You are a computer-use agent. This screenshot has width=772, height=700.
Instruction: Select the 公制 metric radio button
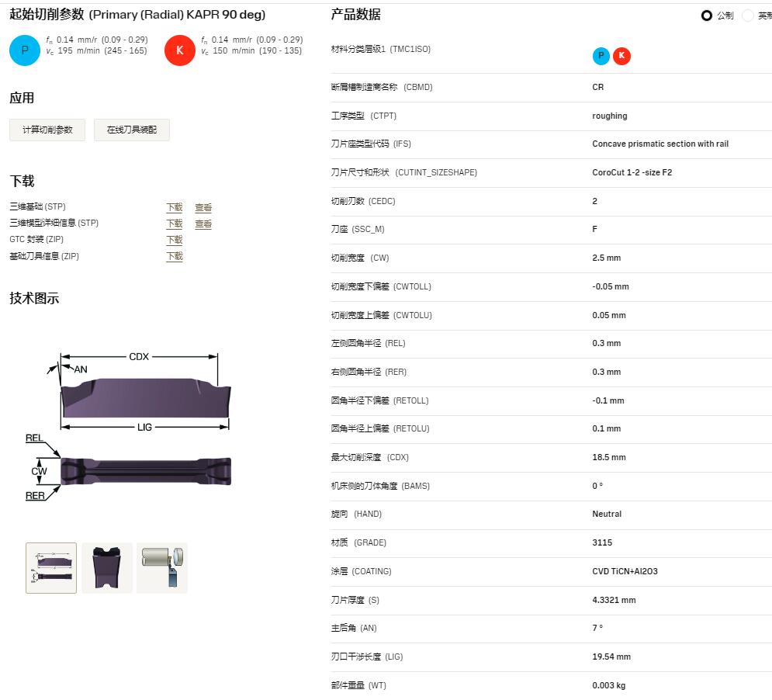click(x=706, y=16)
